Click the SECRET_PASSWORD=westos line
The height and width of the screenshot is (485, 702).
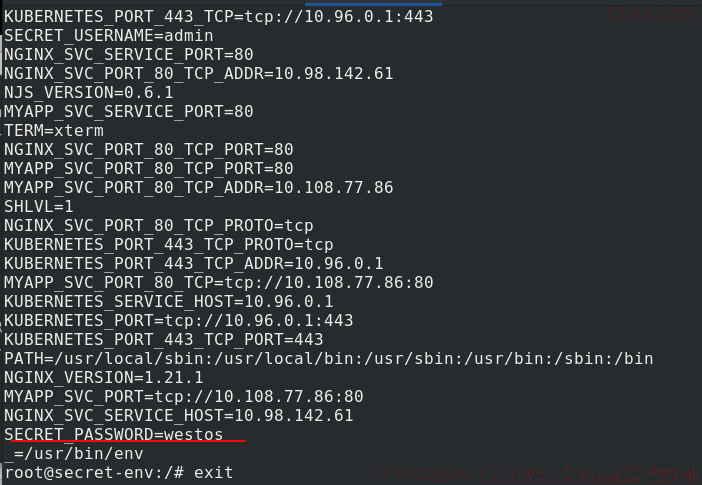click(x=114, y=434)
